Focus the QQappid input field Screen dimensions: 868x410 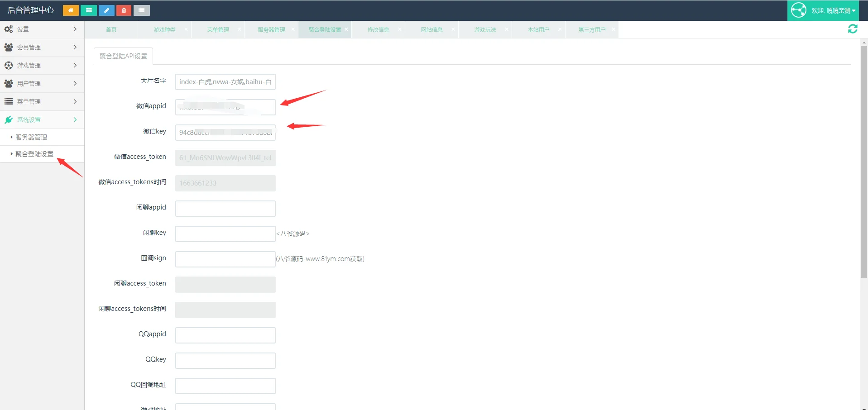click(225, 335)
